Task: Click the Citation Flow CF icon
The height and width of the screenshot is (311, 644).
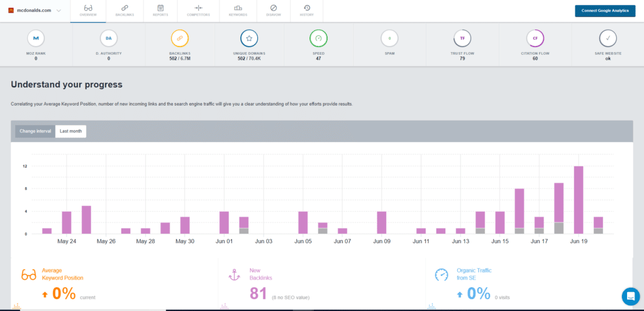Action: click(535, 38)
